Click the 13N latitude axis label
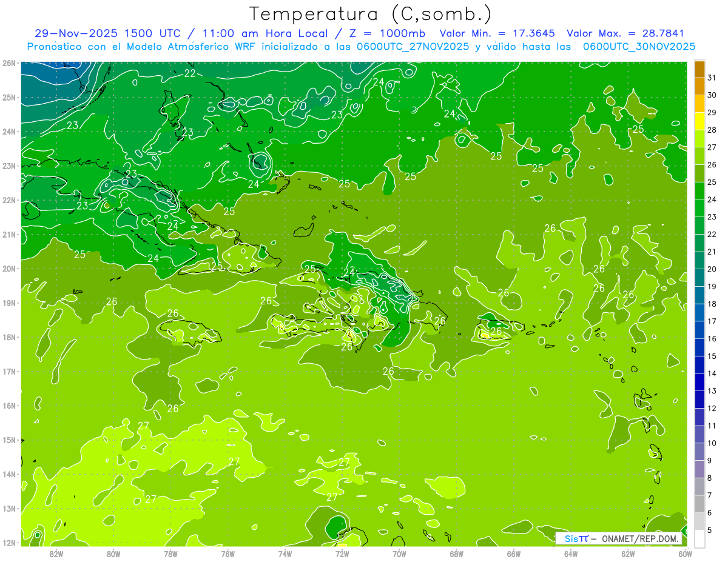Image resolution: width=728 pixels, height=562 pixels. pos(9,509)
